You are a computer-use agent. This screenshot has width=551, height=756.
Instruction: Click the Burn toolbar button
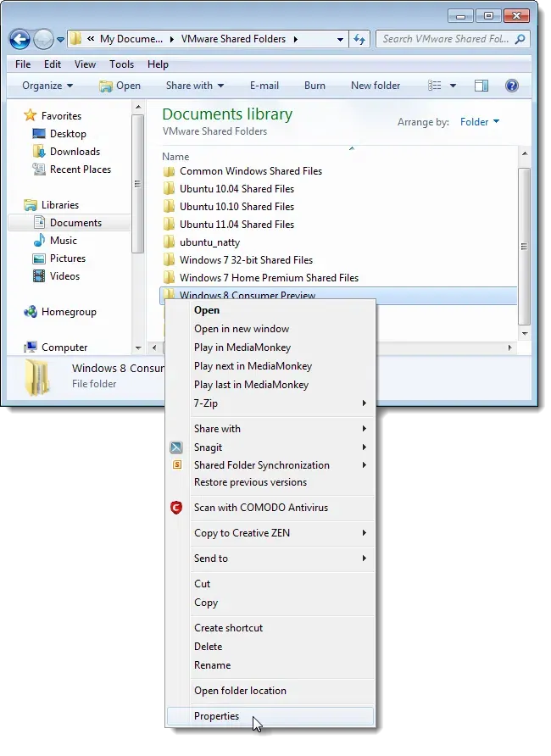314,86
